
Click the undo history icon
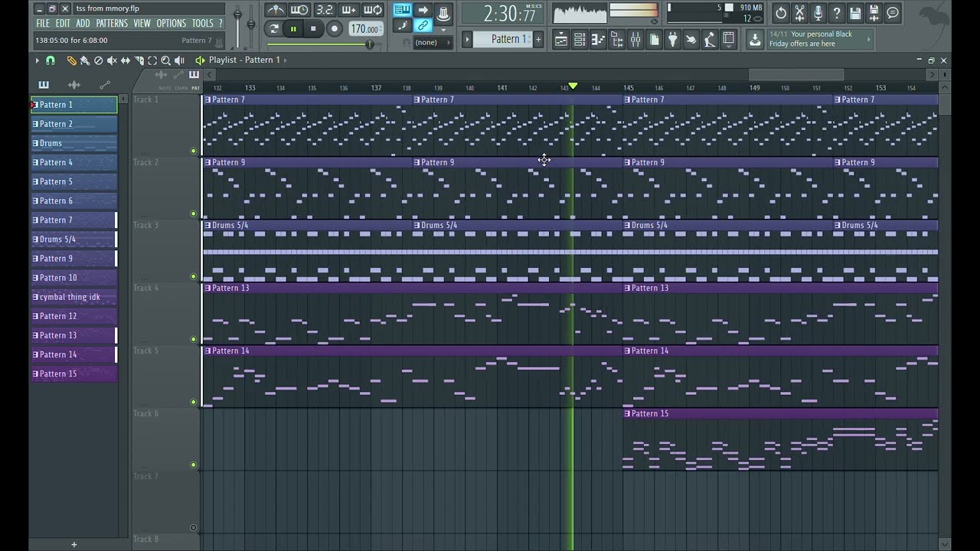[x=781, y=13]
